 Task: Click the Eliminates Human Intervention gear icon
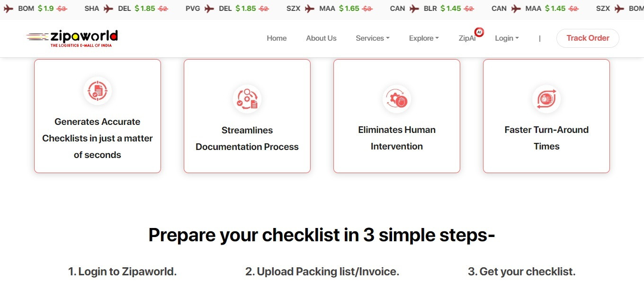click(397, 99)
